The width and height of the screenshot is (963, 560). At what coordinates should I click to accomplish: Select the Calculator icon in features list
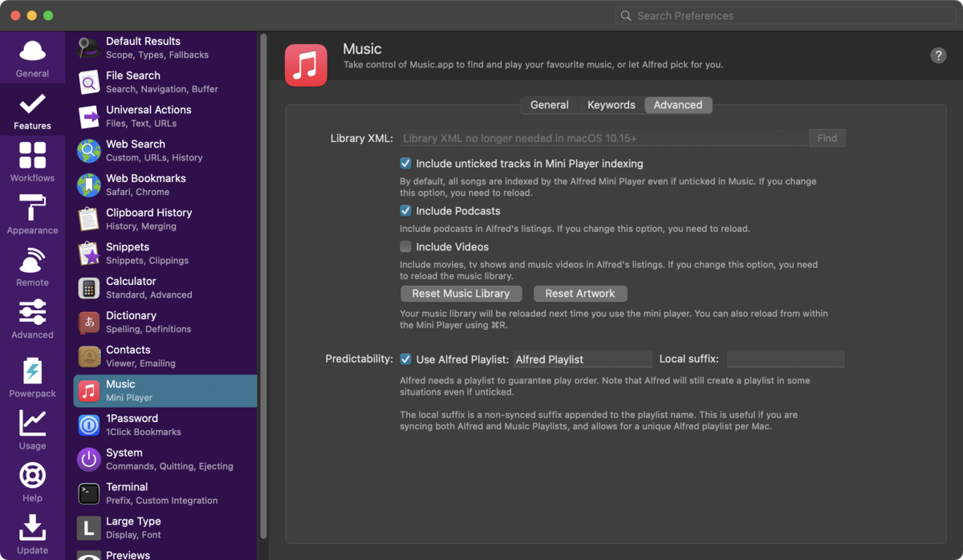tap(89, 288)
